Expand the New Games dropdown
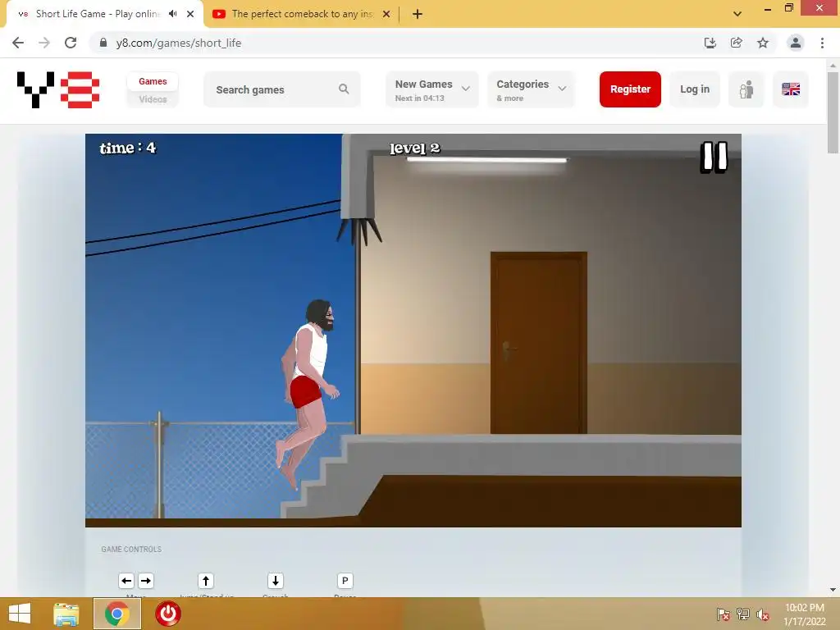 pyautogui.click(x=431, y=89)
